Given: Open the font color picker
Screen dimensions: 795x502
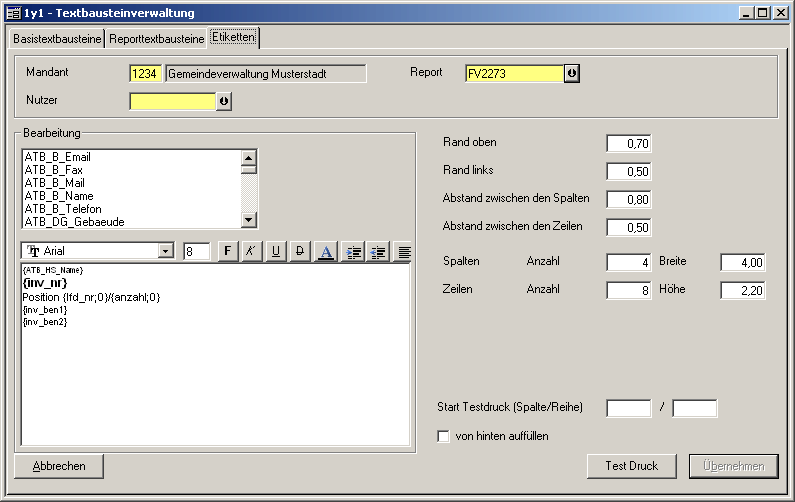Looking at the screenshot, I should pos(326,252).
